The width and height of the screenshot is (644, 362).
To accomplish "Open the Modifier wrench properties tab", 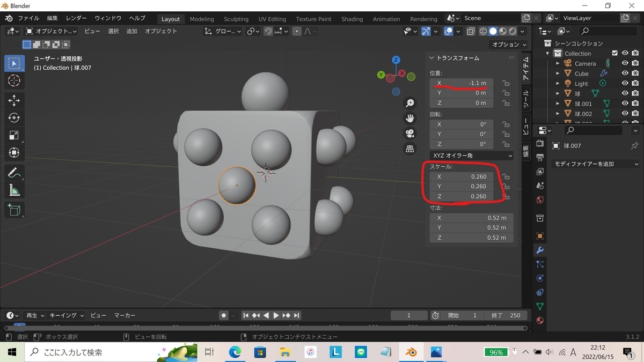I will [540, 250].
